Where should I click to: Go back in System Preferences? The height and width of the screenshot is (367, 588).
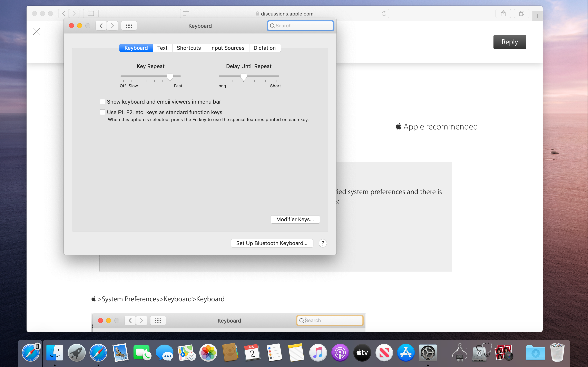coord(101,26)
